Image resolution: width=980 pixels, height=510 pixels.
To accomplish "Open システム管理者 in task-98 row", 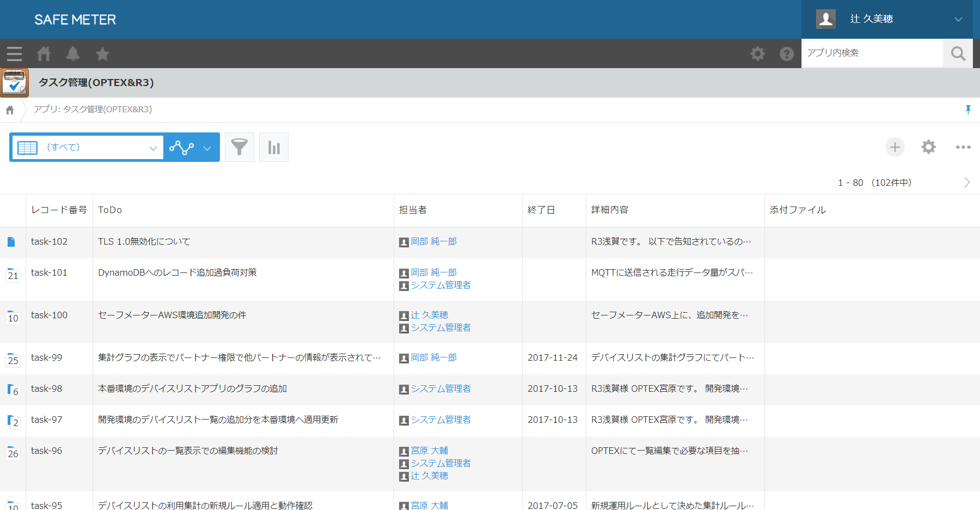I will pyautogui.click(x=441, y=388).
